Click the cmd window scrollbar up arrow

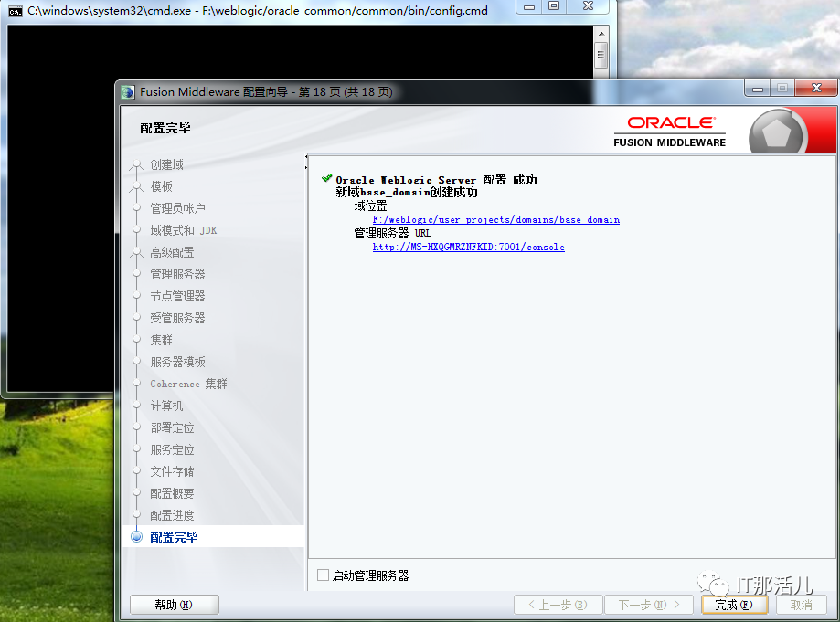(601, 34)
